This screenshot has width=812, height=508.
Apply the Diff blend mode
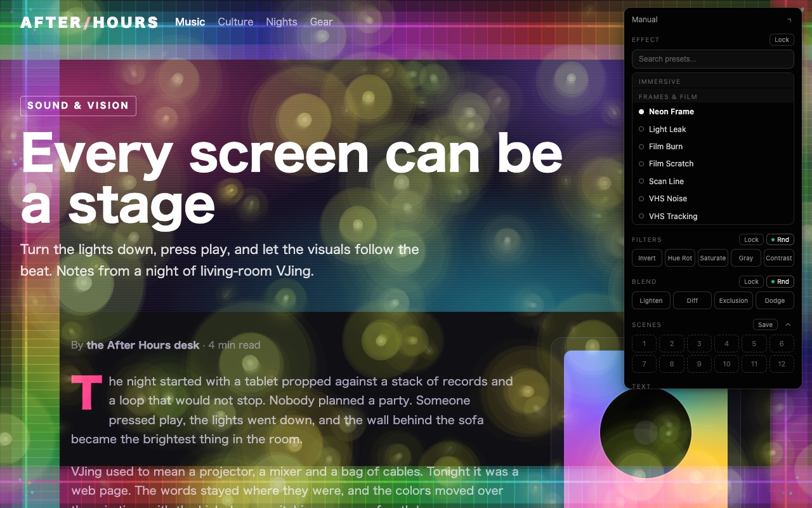click(x=692, y=300)
